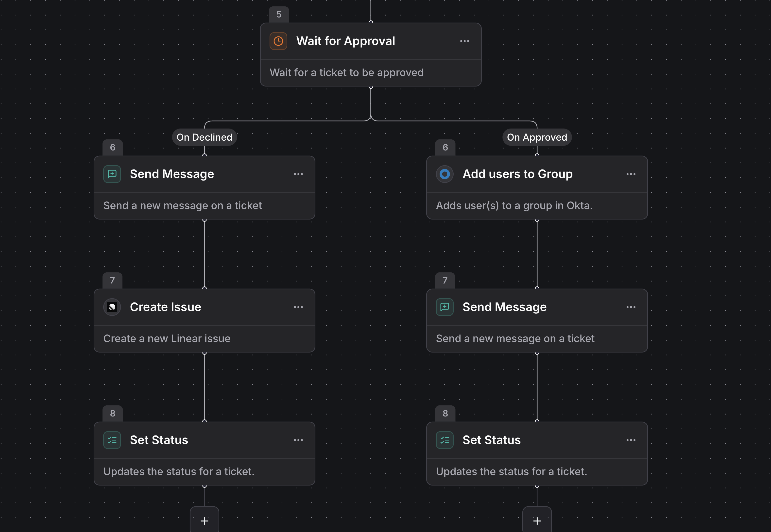Add a step below the On Declined Set Status node
The image size is (771, 532).
pos(205,520)
